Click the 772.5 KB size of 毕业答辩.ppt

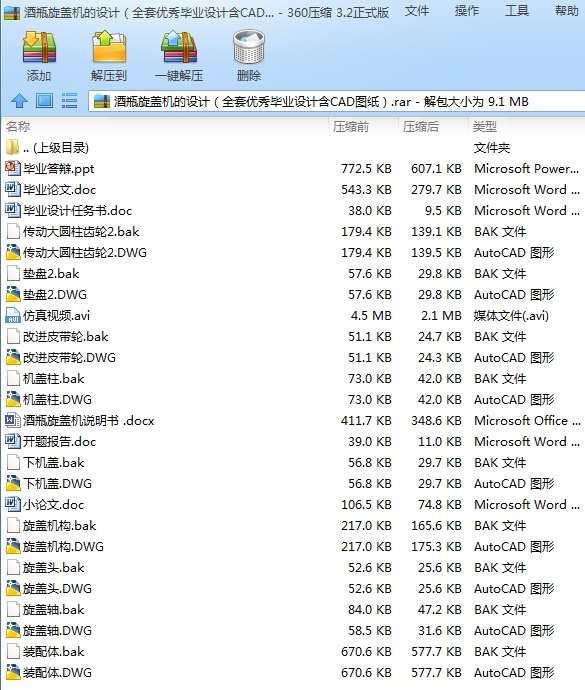point(366,169)
